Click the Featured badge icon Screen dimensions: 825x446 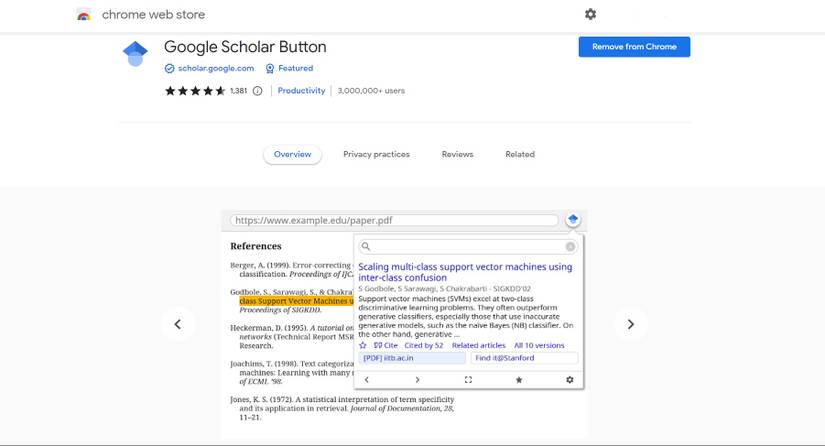click(270, 69)
